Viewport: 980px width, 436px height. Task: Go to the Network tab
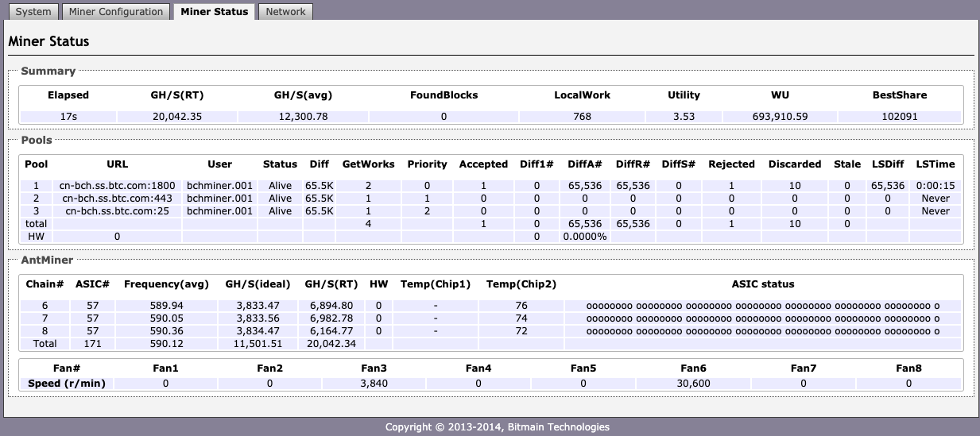pos(285,11)
